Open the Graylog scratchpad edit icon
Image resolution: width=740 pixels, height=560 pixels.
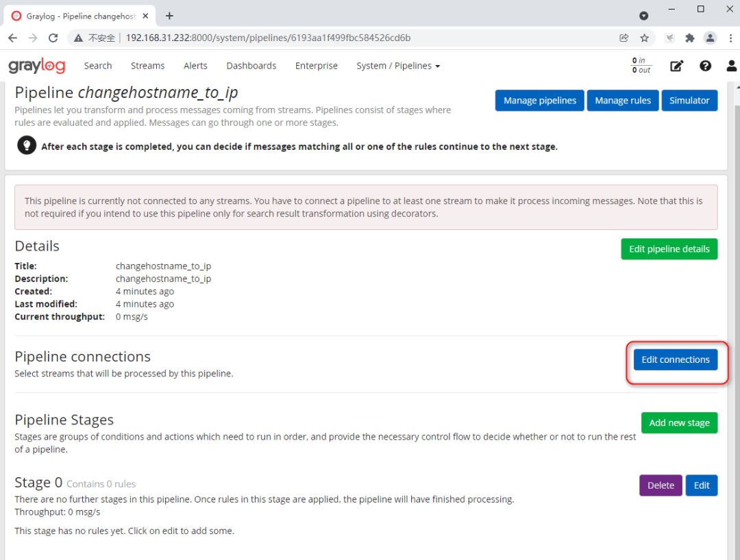tap(676, 66)
